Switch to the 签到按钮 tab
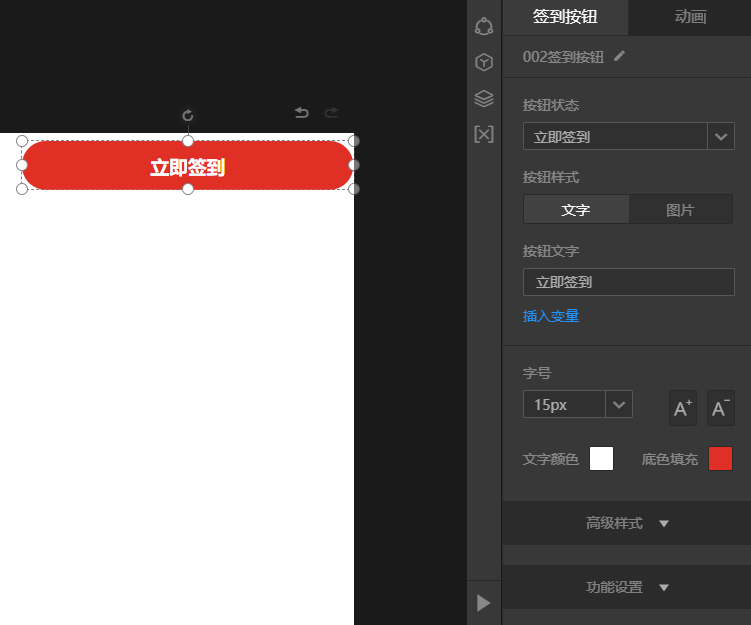 [565, 17]
